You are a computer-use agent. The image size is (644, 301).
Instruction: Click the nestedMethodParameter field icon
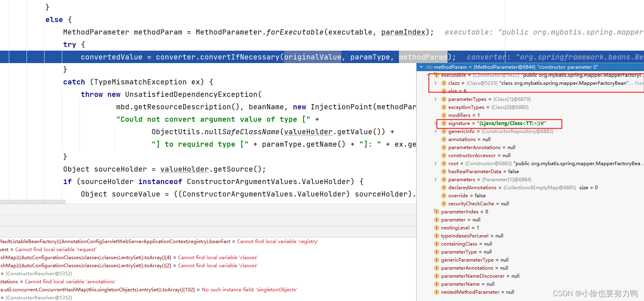coord(436,292)
